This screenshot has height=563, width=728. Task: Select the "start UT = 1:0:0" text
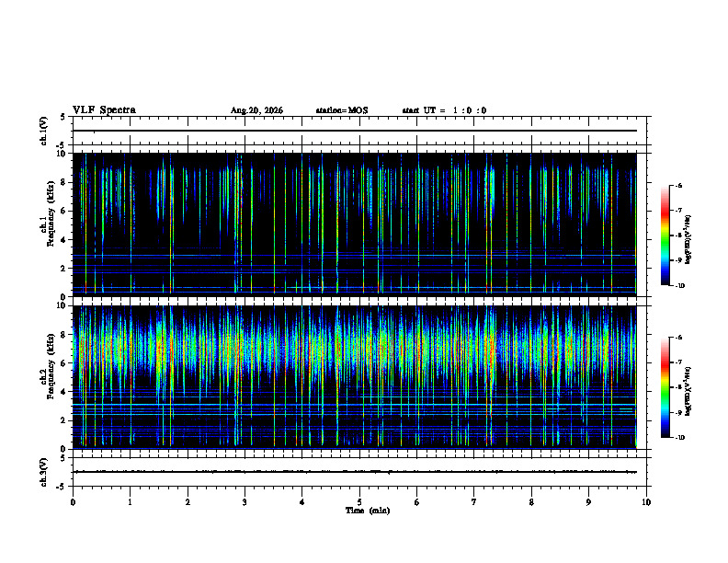[x=444, y=110]
